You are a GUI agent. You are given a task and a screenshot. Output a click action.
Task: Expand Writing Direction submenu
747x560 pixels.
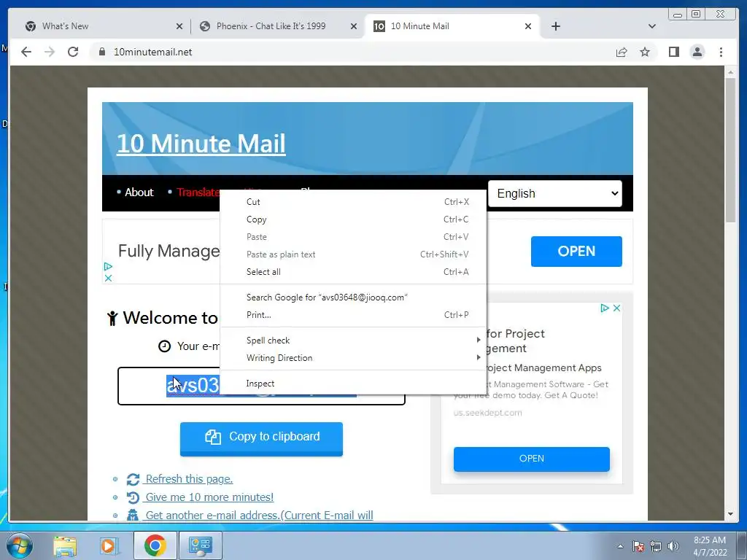tap(353, 358)
